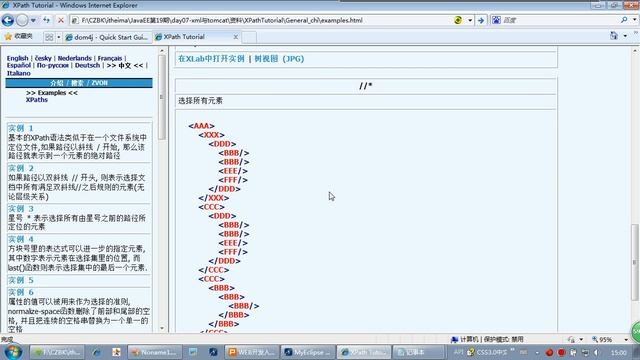The image size is (640, 360).
Task: Click the main page vertical scrollbar thumb
Action: 635,261
